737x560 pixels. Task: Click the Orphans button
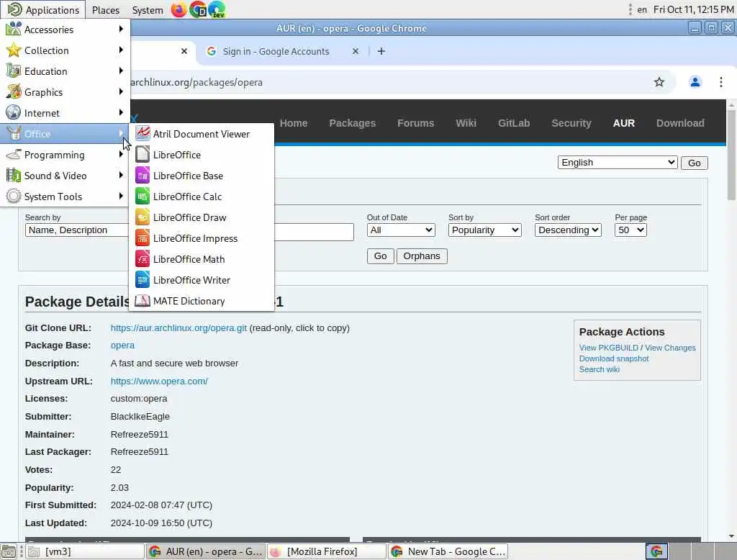[x=422, y=256]
